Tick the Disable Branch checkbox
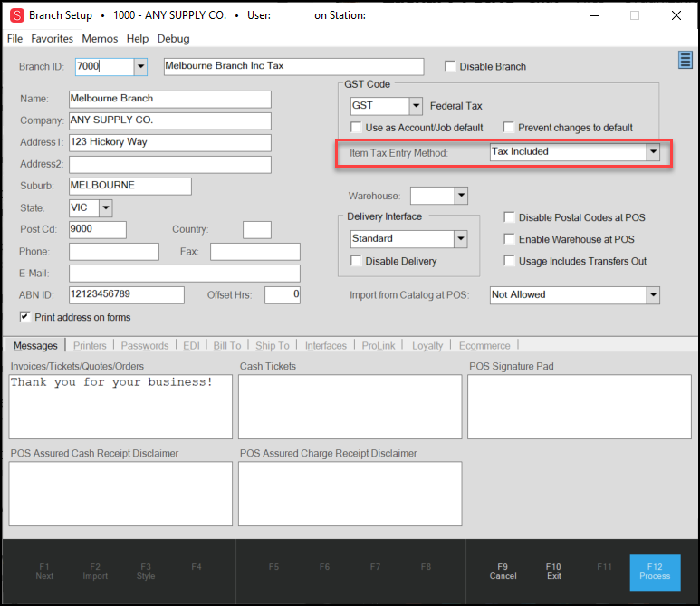 450,66
